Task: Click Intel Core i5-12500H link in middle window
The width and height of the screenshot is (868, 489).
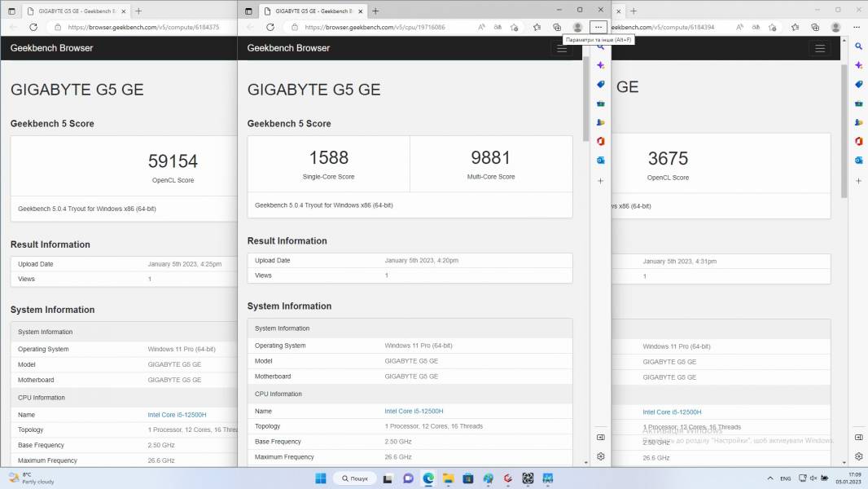Action: pos(414,412)
